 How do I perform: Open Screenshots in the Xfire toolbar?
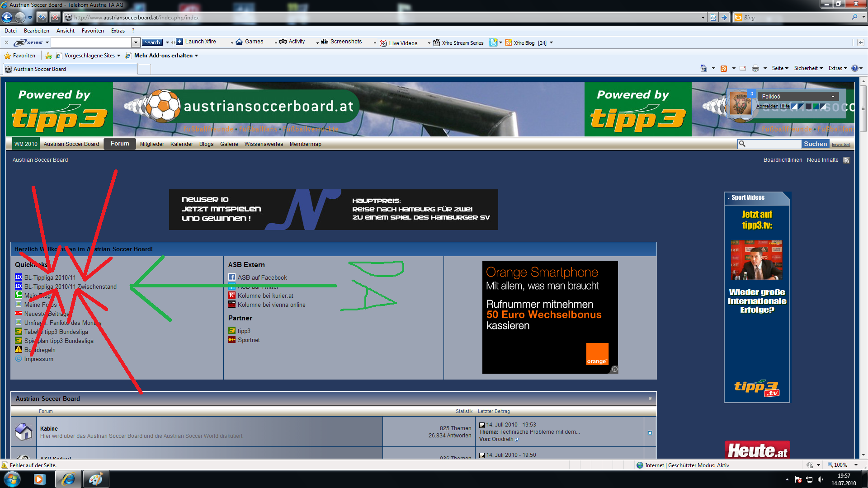point(341,42)
